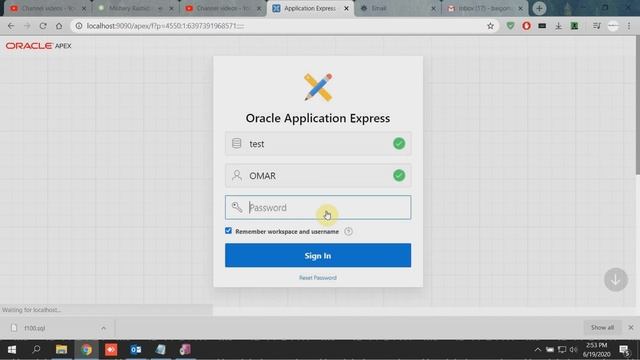
Task: Open Outlook from the taskbar
Action: 136,350
